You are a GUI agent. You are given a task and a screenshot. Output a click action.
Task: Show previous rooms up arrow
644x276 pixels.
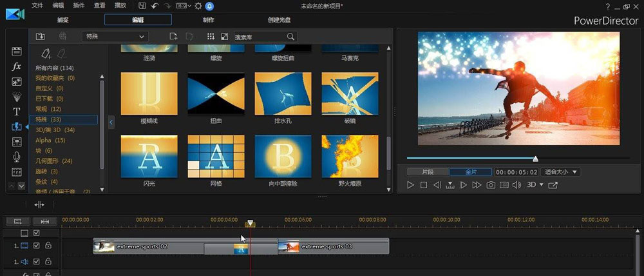[x=12, y=186]
